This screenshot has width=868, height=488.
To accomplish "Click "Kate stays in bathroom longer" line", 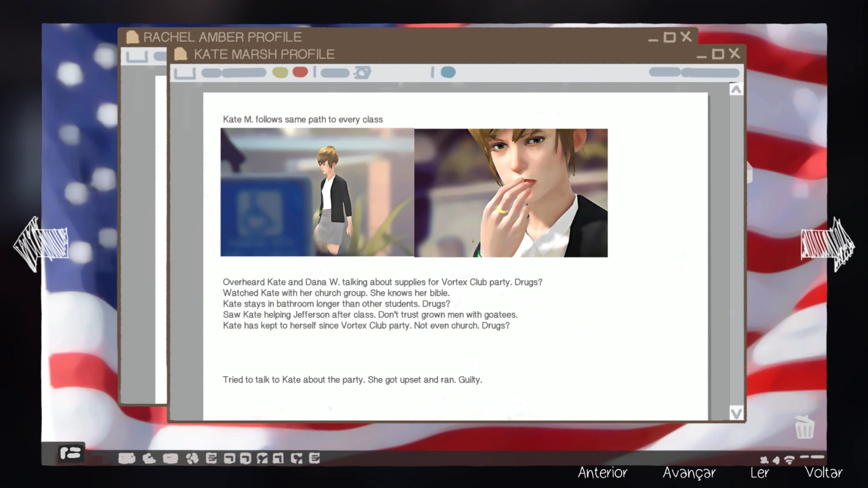I will pyautogui.click(x=336, y=304).
